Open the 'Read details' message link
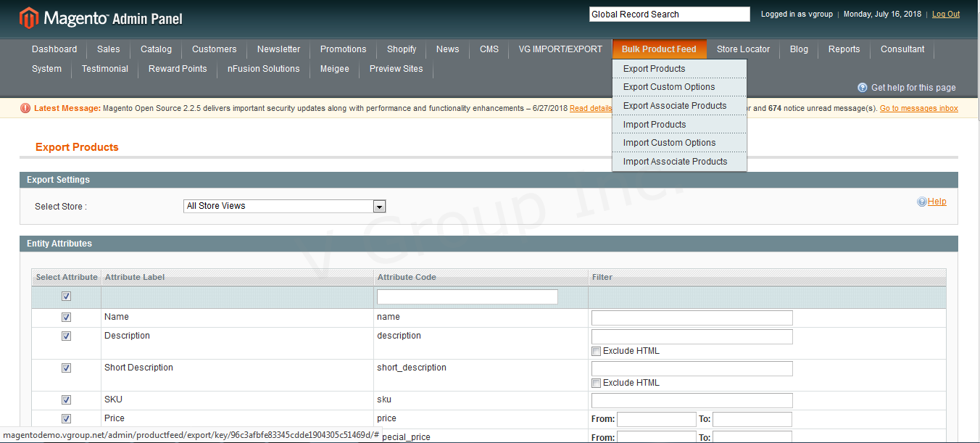This screenshot has width=980, height=443. (590, 109)
